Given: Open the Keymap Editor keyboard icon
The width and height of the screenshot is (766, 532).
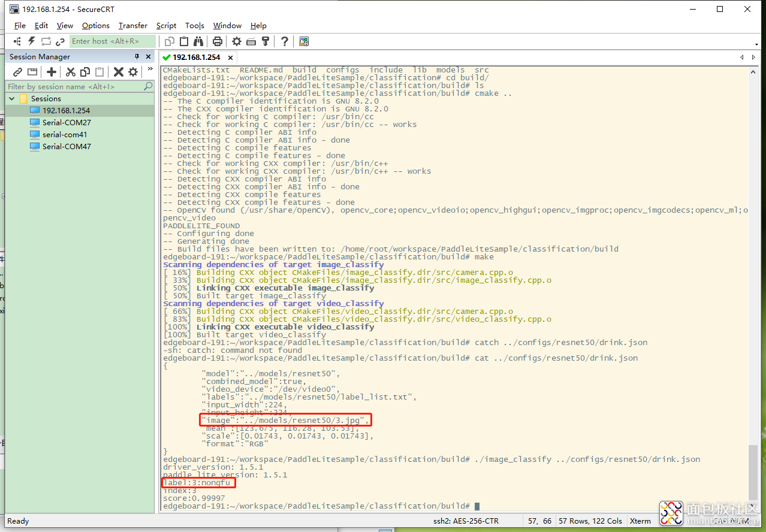Looking at the screenshot, I should click(251, 41).
